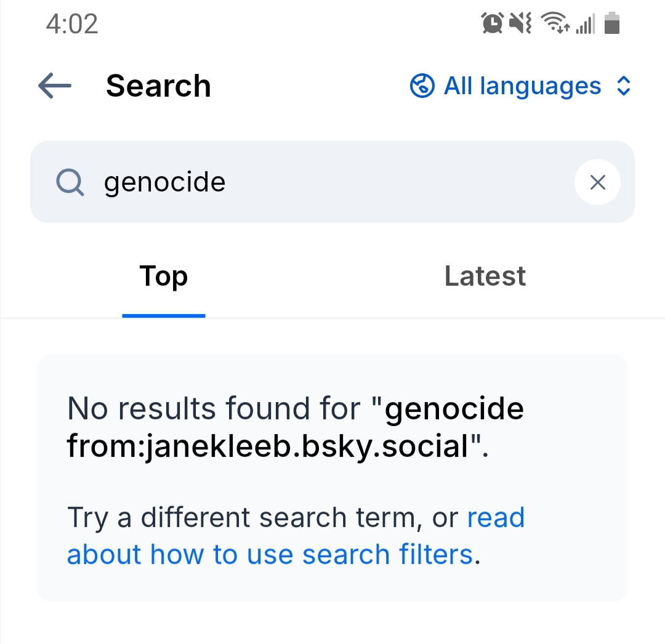Tap the Wi-Fi icon in status bar
The width and height of the screenshot is (665, 644).
coord(554,24)
